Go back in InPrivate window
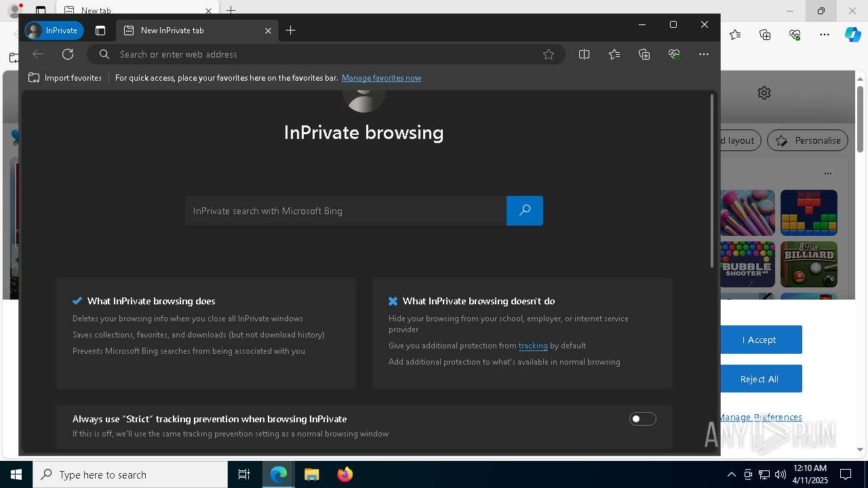The height and width of the screenshot is (488, 868). point(38,54)
